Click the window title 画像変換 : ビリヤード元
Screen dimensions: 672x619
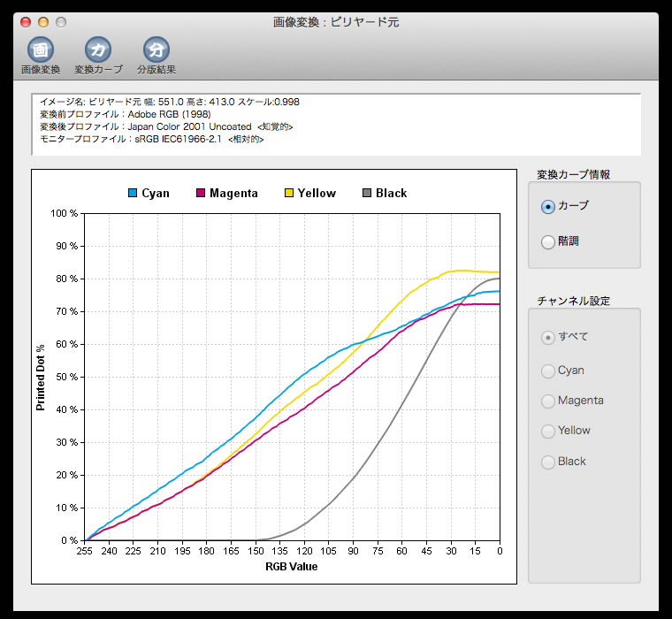tap(336, 22)
